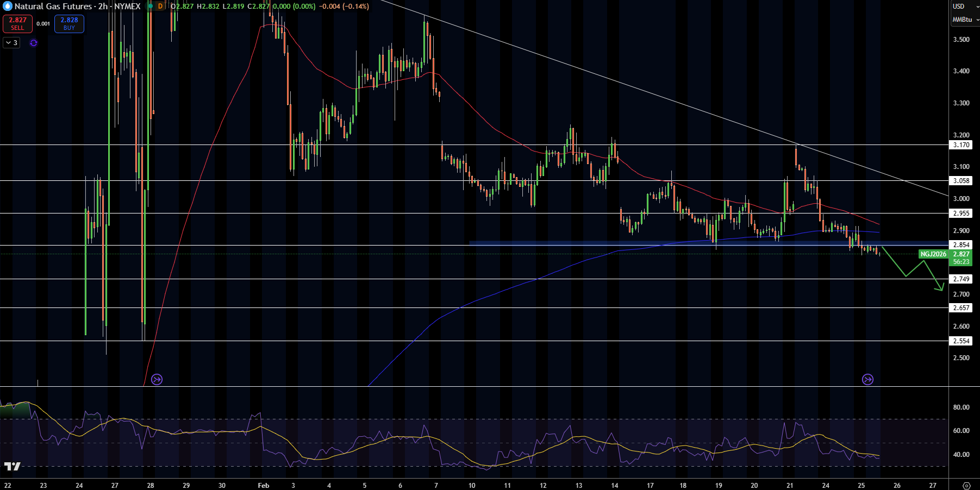The width and height of the screenshot is (980, 490).
Task: Select the 2.749 horizontal line price label
Action: (x=961, y=279)
